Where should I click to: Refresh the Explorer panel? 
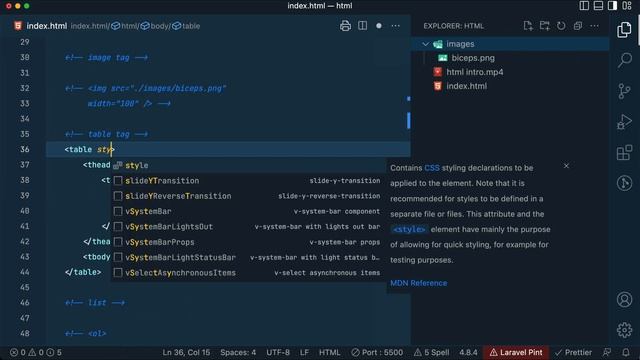[561, 26]
